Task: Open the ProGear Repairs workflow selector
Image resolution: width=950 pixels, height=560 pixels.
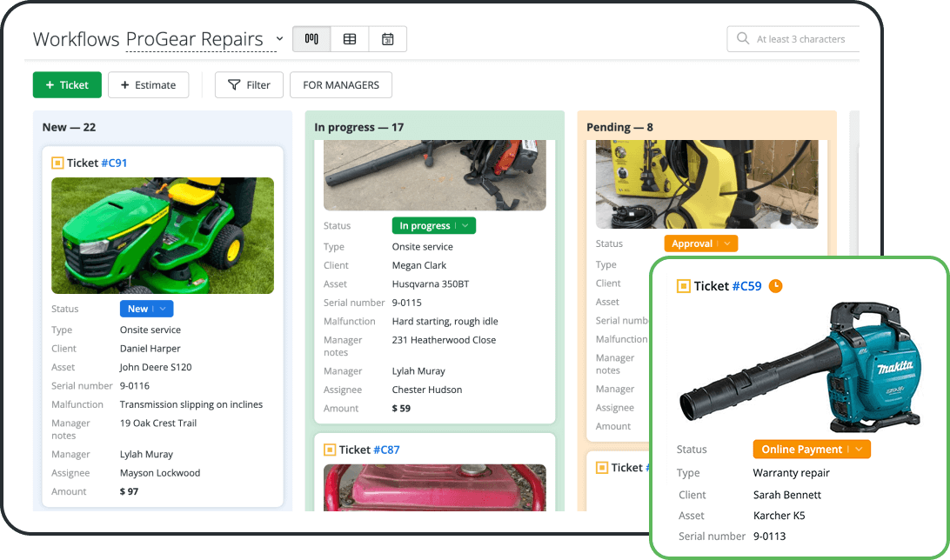Action: [278, 38]
